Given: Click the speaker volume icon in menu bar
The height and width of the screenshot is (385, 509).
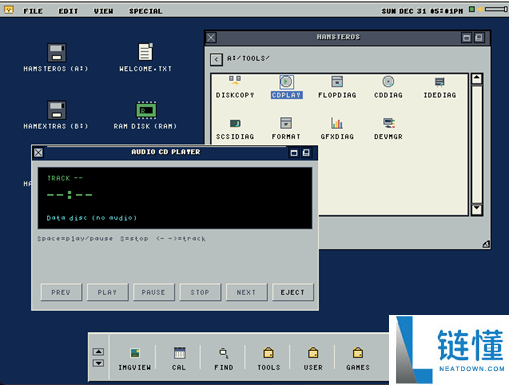Looking at the screenshot, I should (x=480, y=9).
